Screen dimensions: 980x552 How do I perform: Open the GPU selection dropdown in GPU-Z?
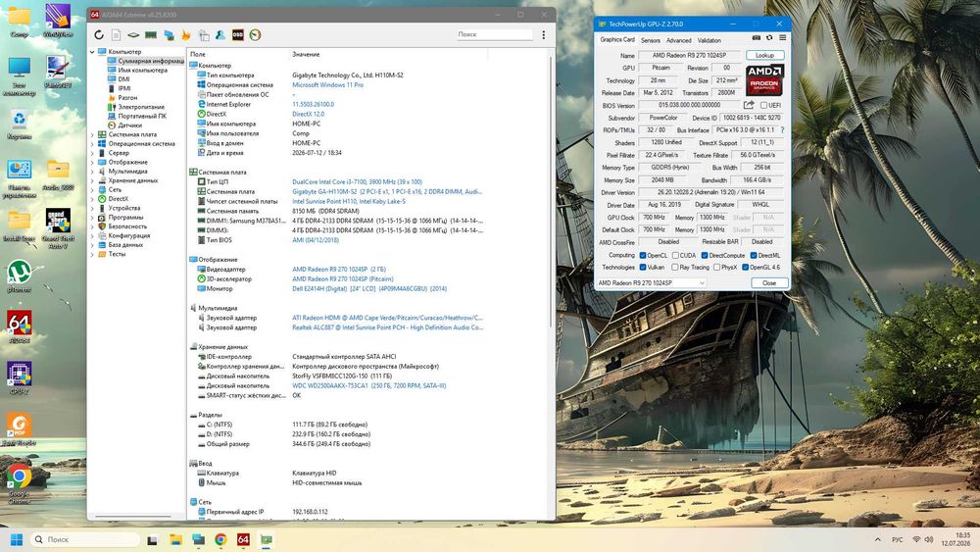click(x=652, y=283)
